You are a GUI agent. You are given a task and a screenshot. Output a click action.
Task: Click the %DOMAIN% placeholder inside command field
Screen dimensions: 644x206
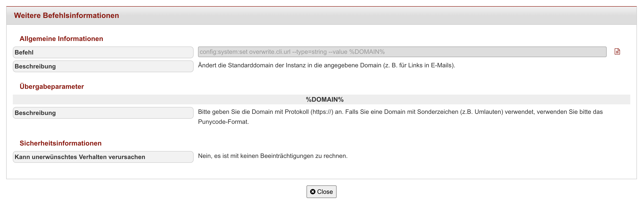coord(367,52)
